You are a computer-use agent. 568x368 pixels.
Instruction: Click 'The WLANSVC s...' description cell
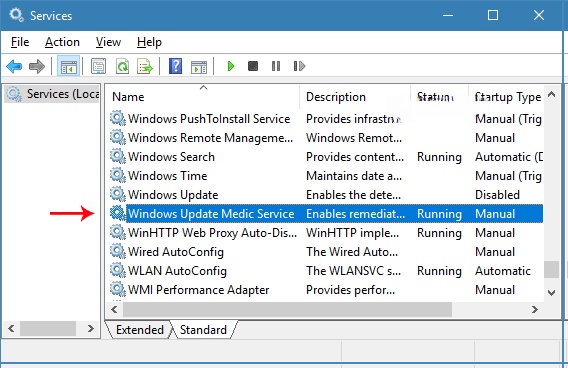(354, 271)
